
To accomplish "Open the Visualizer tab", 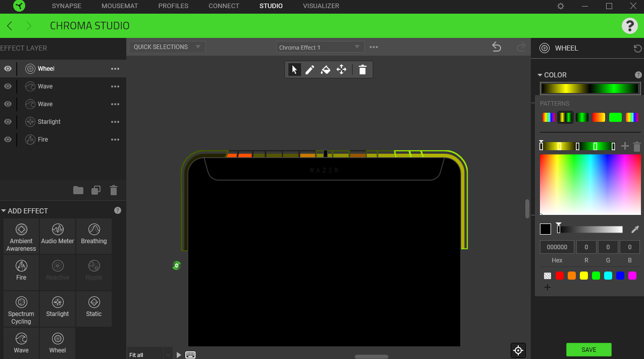I will click(x=321, y=6).
